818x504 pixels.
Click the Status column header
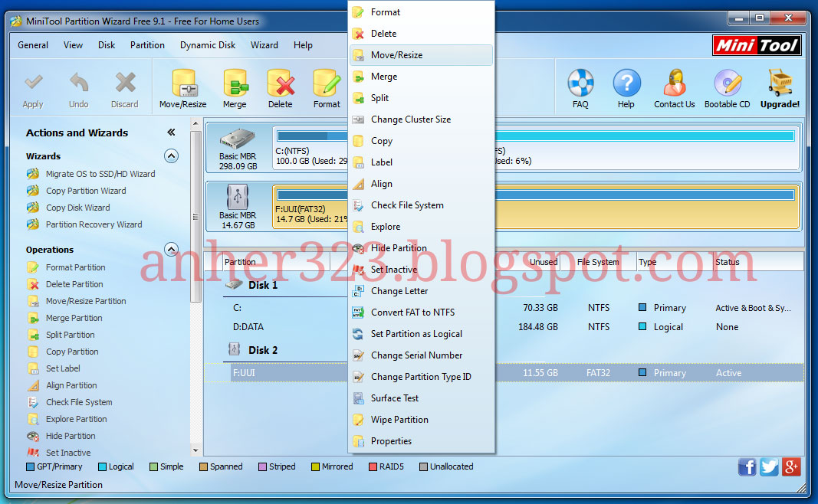pyautogui.click(x=758, y=262)
